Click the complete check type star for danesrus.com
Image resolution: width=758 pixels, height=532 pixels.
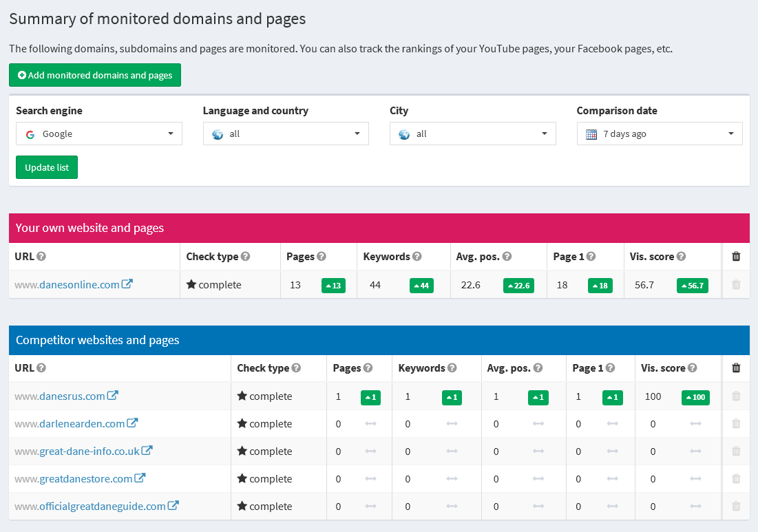[240, 396]
